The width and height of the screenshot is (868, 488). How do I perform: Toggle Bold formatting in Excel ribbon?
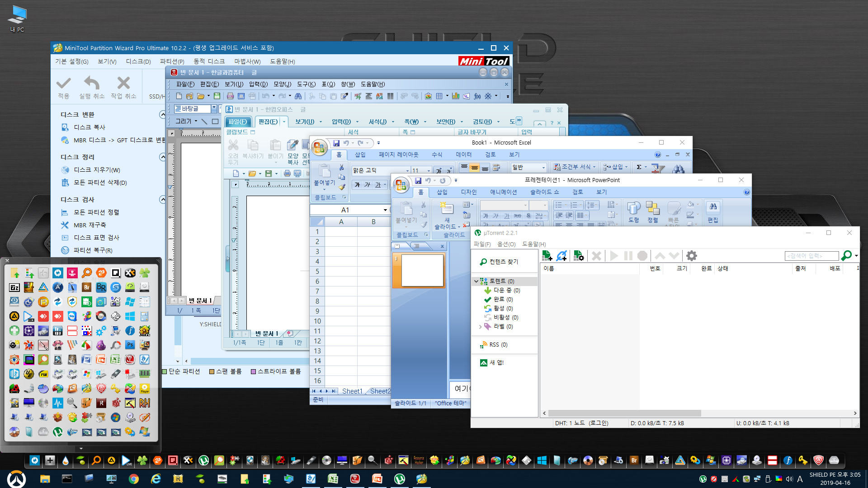point(357,185)
